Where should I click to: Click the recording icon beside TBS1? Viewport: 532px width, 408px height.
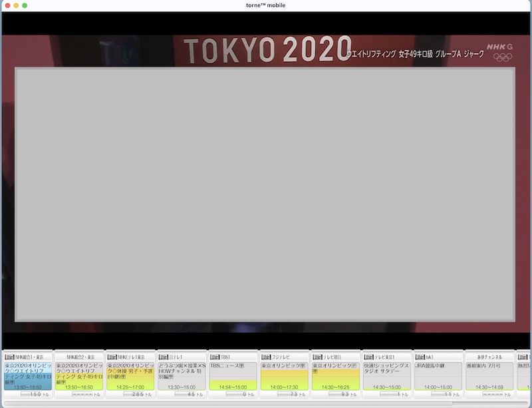[x=215, y=357]
